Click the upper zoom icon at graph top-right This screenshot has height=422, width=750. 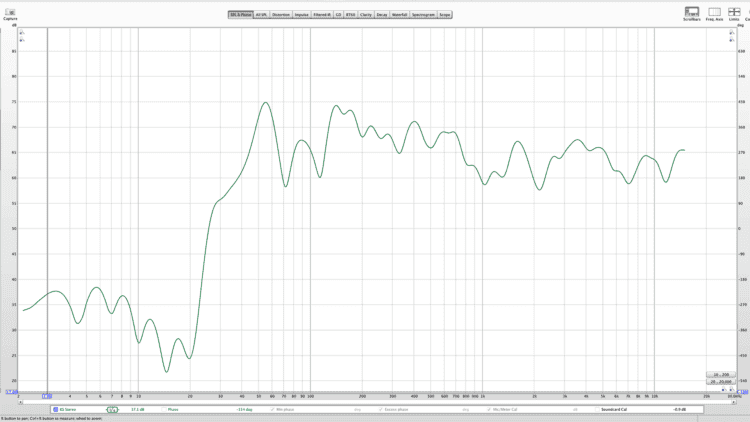pyautogui.click(x=732, y=33)
